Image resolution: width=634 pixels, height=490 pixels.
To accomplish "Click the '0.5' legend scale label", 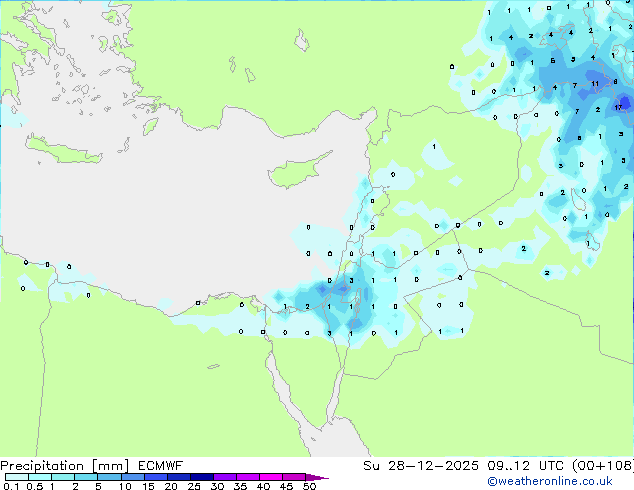I will tap(34, 486).
